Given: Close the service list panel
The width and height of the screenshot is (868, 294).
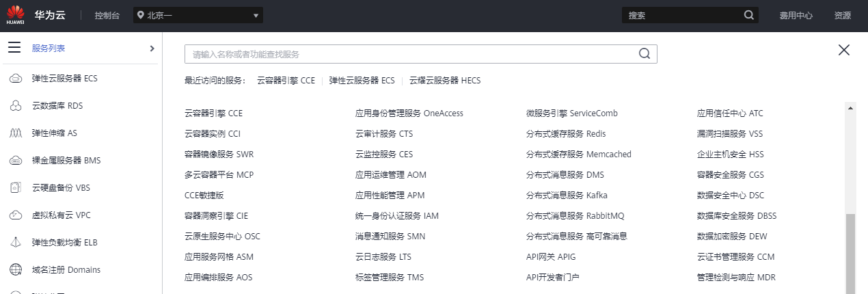Looking at the screenshot, I should [x=844, y=49].
